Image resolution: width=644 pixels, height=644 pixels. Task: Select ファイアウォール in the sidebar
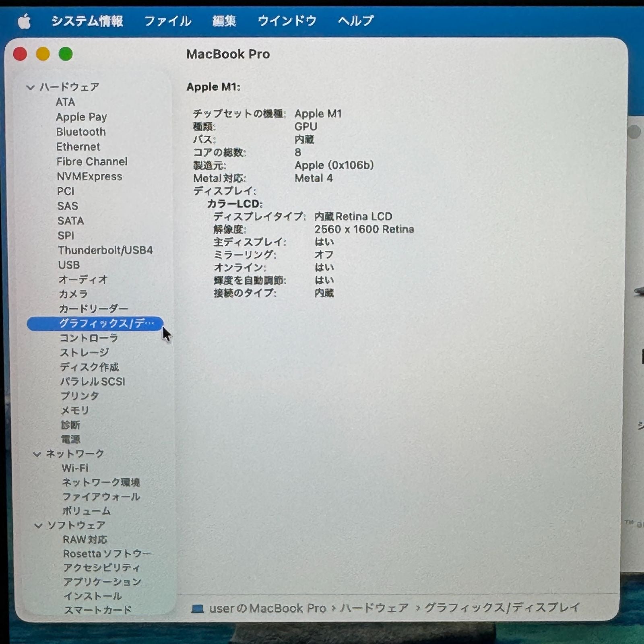point(101,497)
